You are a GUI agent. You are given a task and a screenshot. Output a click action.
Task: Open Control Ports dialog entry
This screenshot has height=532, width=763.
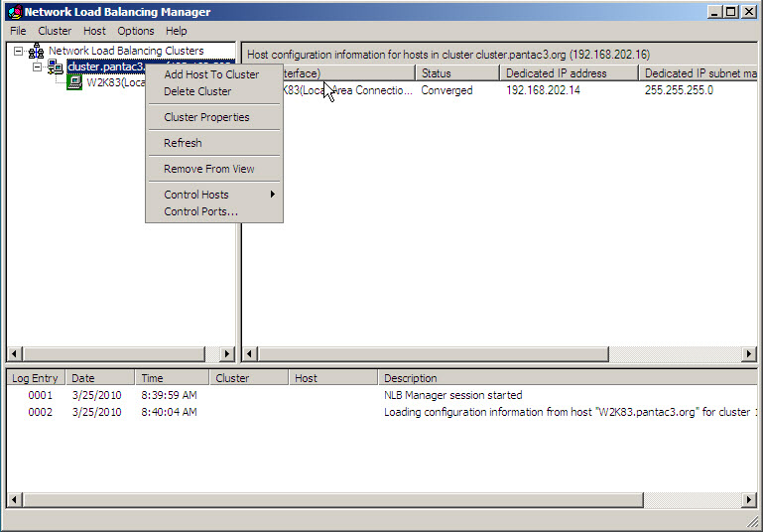pyautogui.click(x=214, y=211)
